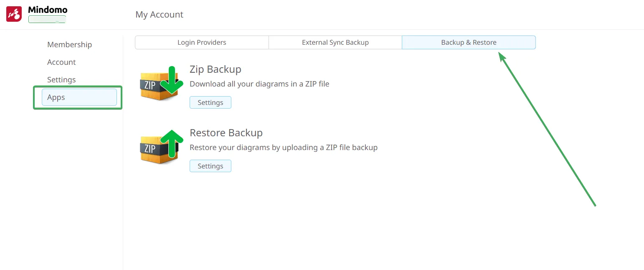Click the Zip Backup heading
Screen dimensions: 644x270
[216, 69]
